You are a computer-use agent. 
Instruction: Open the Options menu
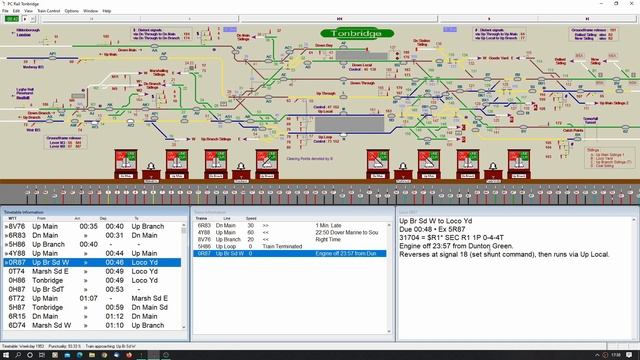[x=71, y=11]
